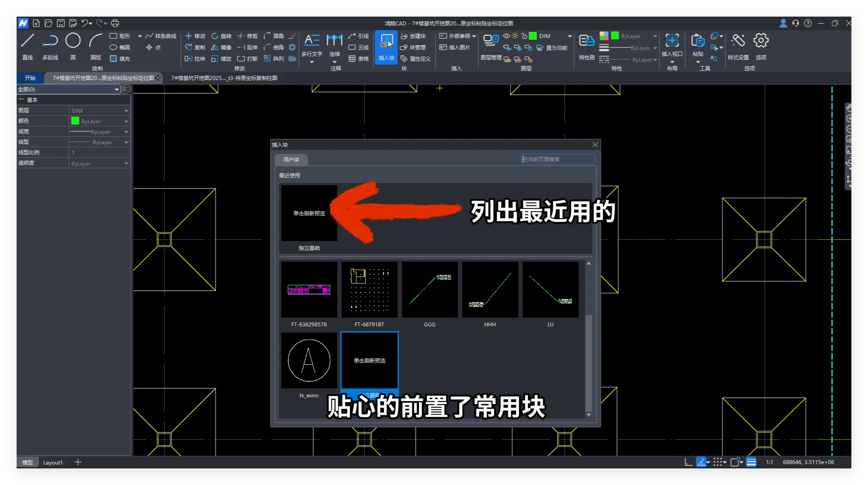Click the 粘贴 paste tool icon
Viewport: 868px width, 485px height.
click(697, 41)
